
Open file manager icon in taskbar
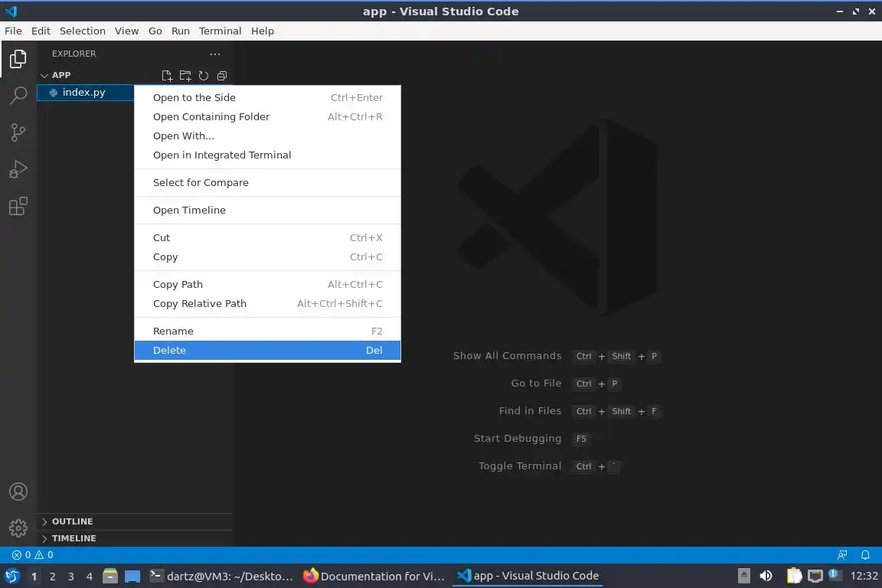click(110, 577)
